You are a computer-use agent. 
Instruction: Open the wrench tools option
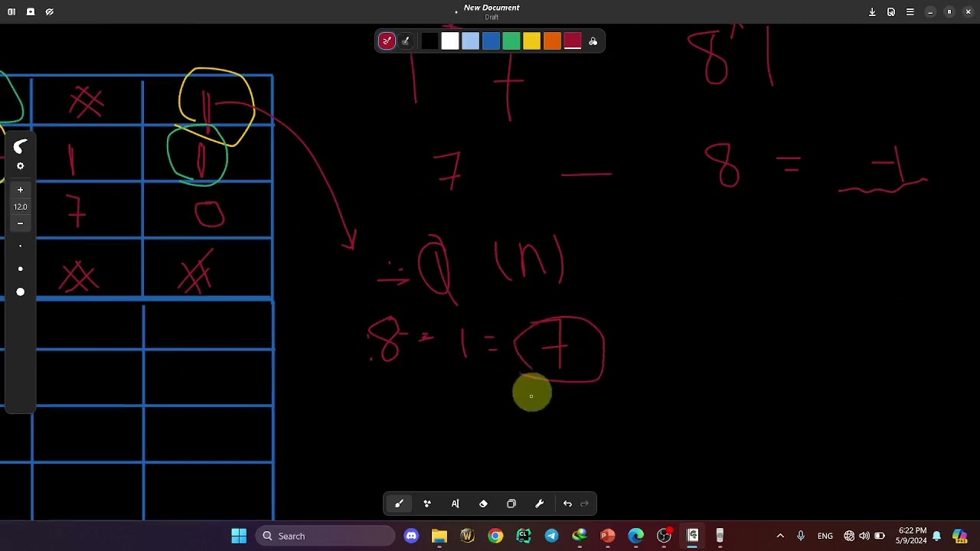(539, 504)
